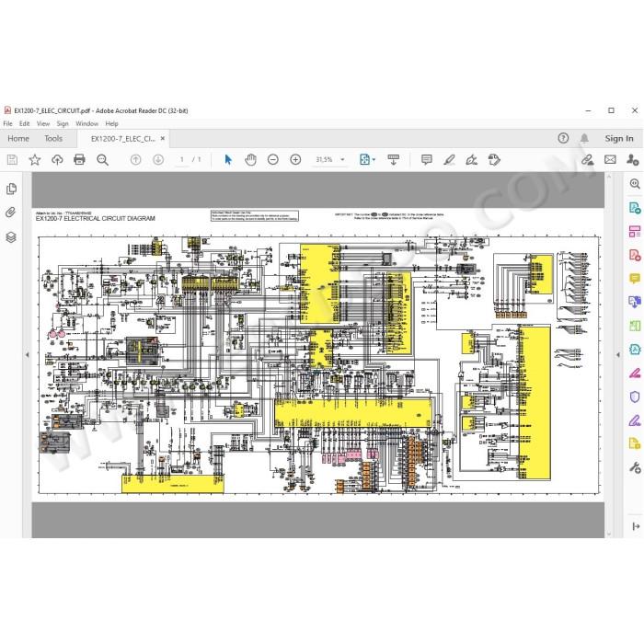
Task: Open the Help menu
Action: point(111,123)
